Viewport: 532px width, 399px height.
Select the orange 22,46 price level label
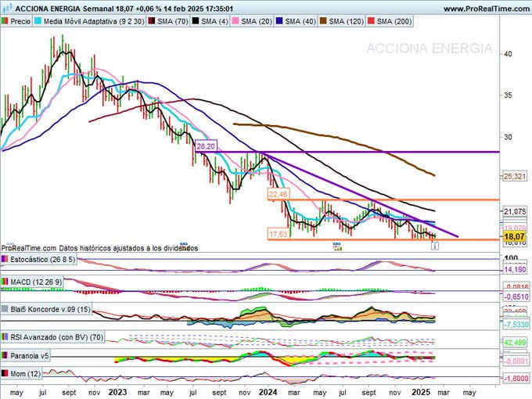pos(279,194)
